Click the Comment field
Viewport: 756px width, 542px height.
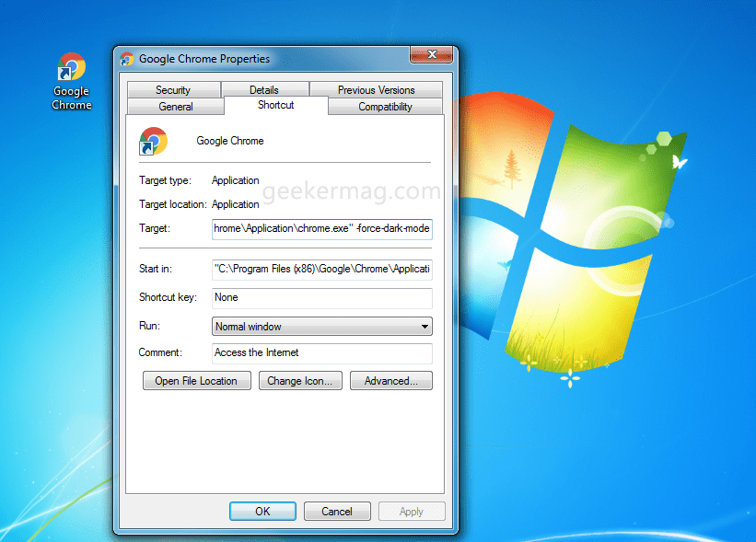[322, 353]
